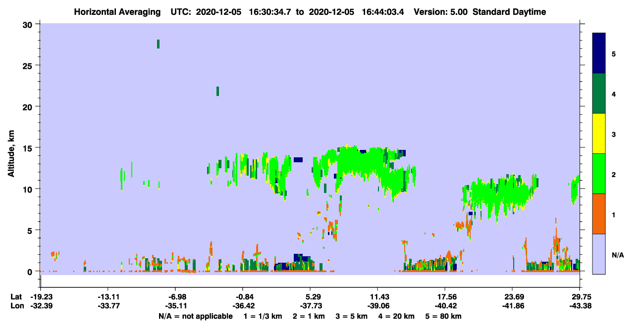Click the longitude value '-33.77'

pos(108,306)
